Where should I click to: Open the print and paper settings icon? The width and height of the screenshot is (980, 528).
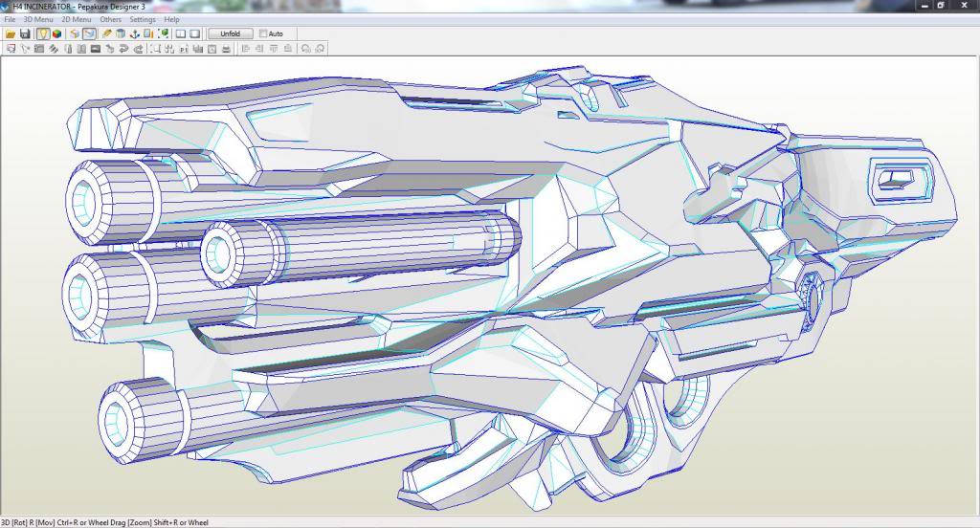pyautogui.click(x=212, y=49)
